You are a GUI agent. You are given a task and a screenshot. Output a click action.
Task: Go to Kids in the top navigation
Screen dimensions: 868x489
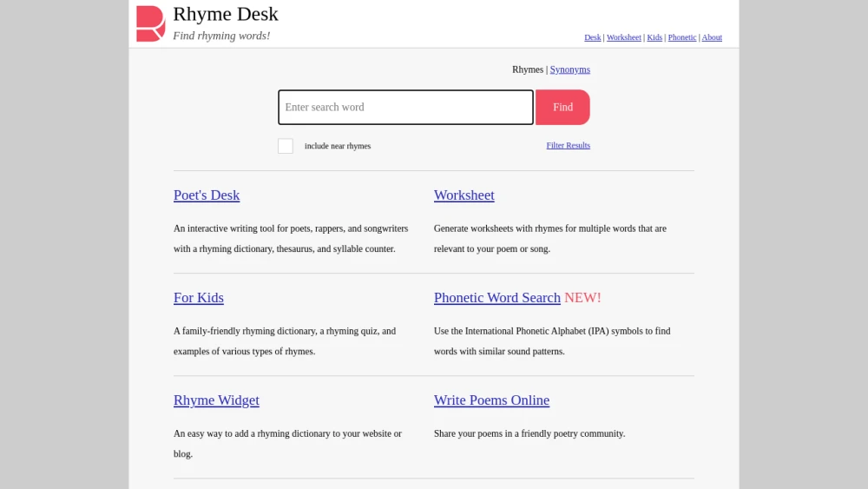654,37
